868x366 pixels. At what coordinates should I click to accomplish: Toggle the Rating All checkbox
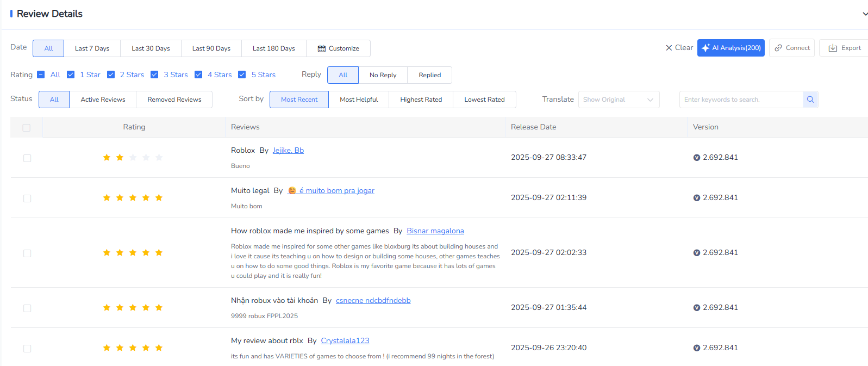tap(41, 75)
